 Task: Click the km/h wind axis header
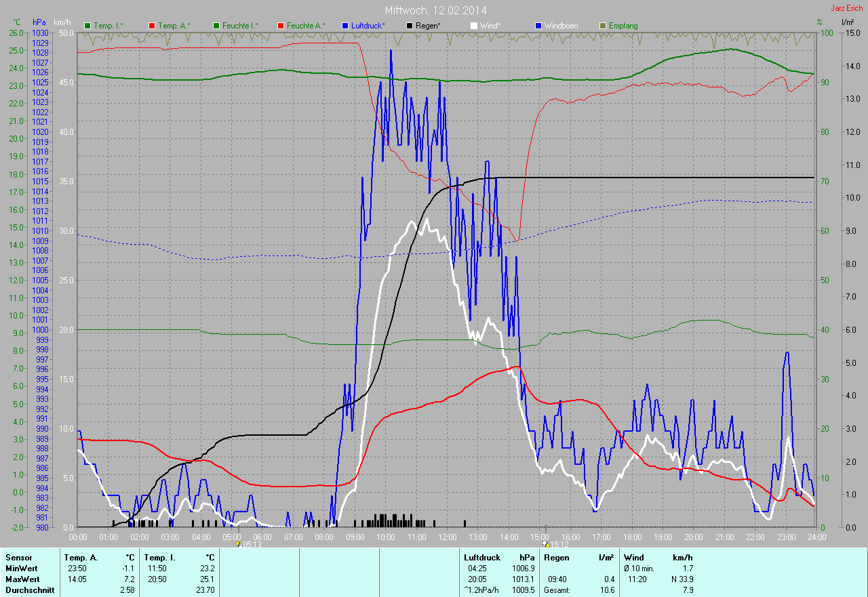point(63,22)
